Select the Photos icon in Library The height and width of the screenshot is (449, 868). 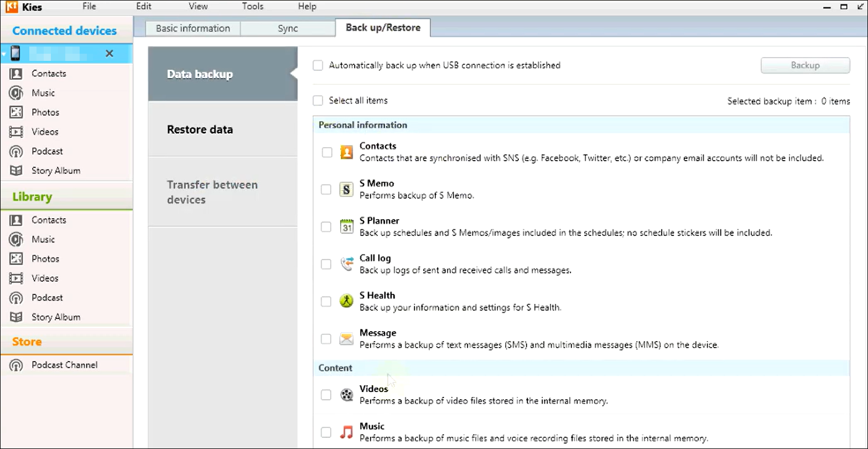[16, 259]
